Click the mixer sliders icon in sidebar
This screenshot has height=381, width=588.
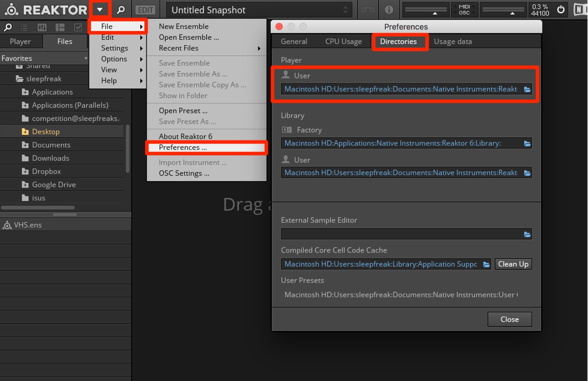point(42,27)
